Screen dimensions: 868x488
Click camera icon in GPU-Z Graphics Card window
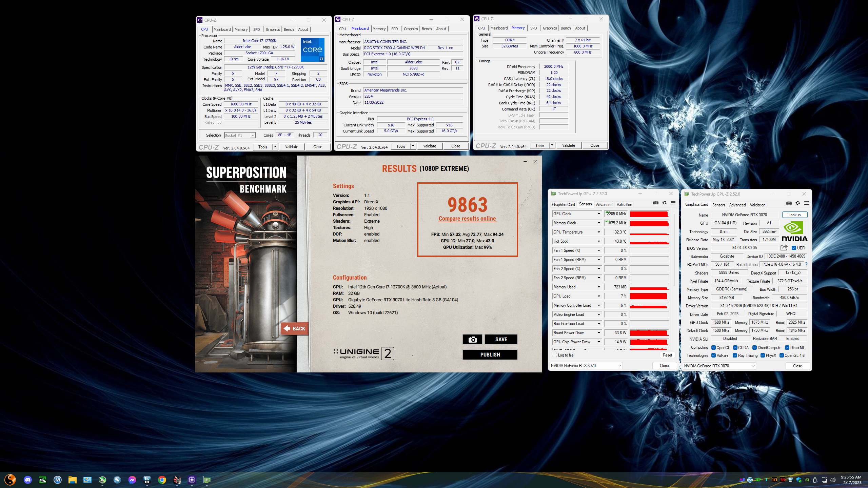[789, 203]
